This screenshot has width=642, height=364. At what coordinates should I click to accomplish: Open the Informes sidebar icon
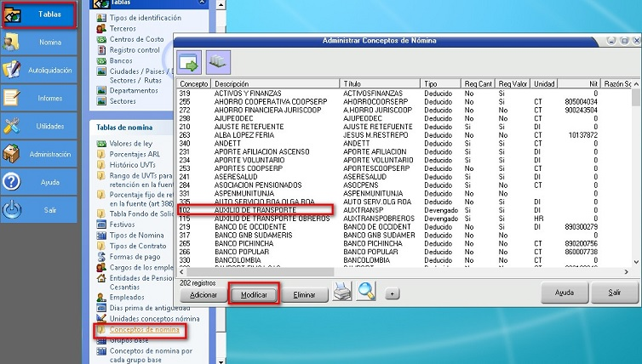click(x=12, y=98)
